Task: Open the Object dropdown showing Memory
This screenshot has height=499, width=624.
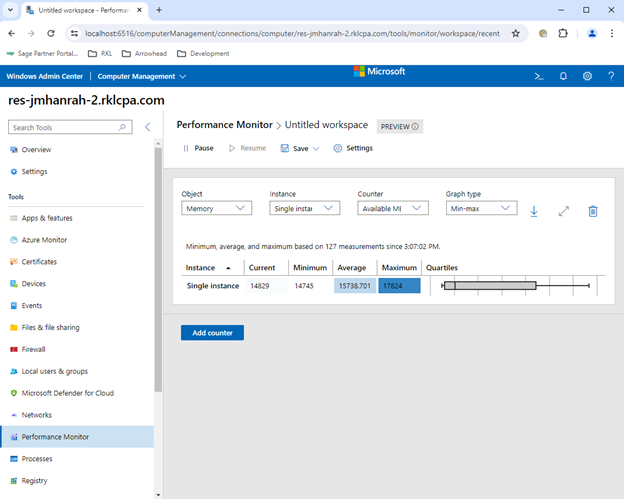Action: point(217,208)
